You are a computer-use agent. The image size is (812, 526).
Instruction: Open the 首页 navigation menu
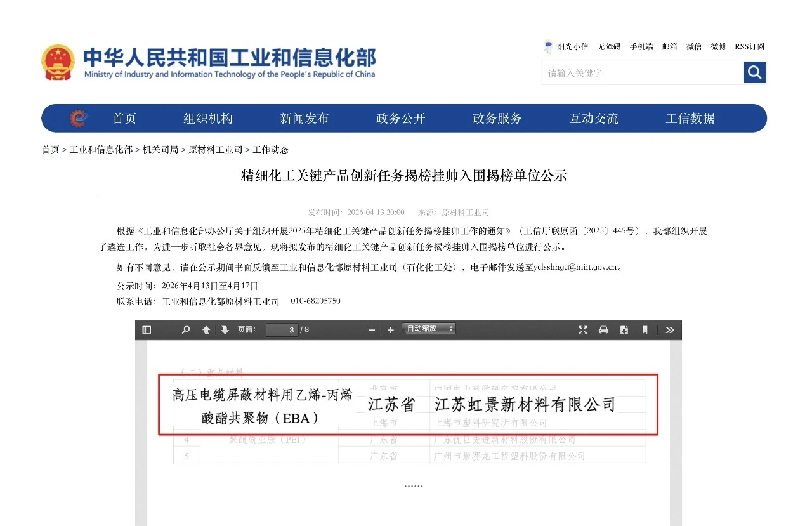(x=123, y=118)
